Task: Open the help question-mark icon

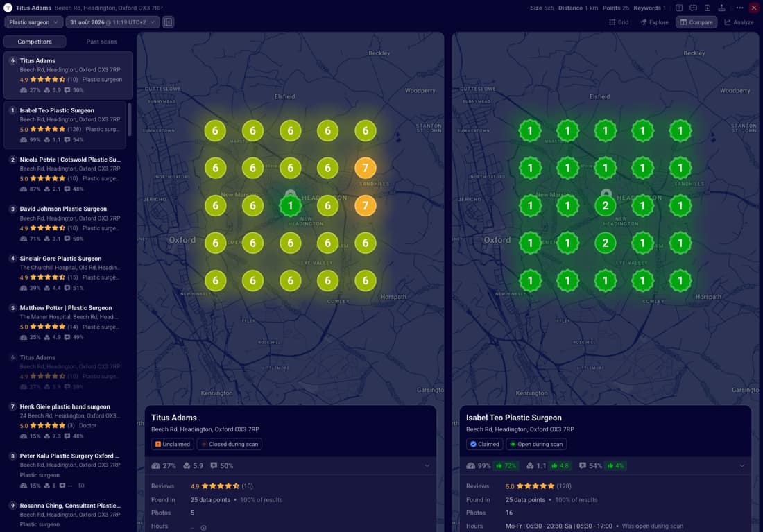Action: pos(679,8)
